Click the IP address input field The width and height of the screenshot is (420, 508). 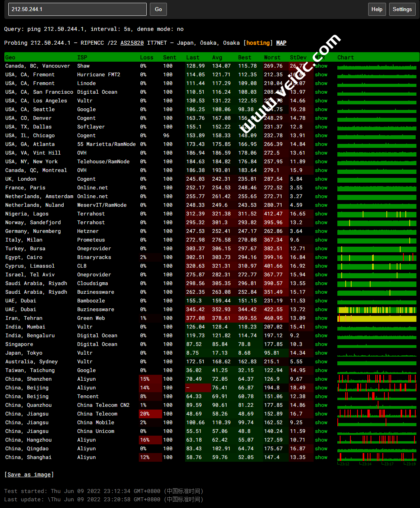[77, 9]
